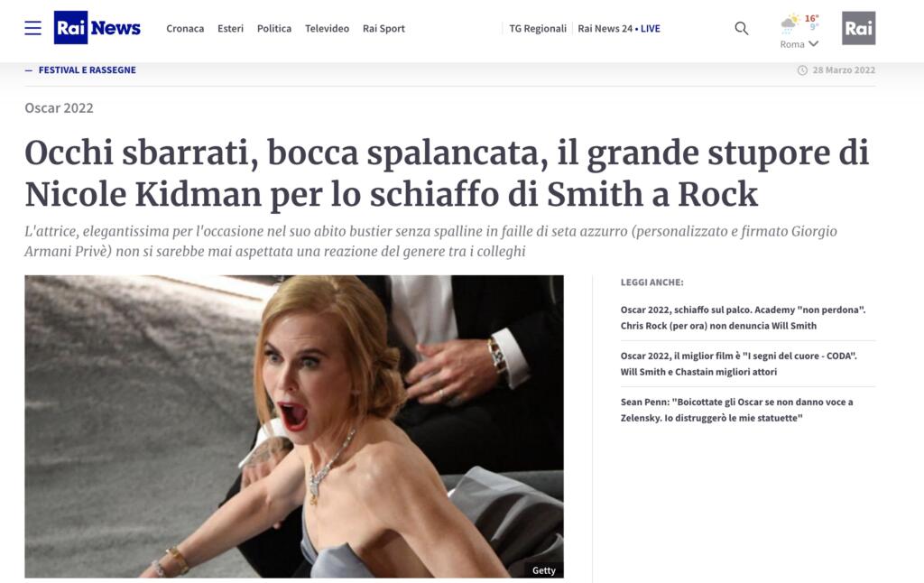Viewport: 924px width, 583px height.
Task: Read the Sean Penn Zelensky article
Action: (x=736, y=410)
